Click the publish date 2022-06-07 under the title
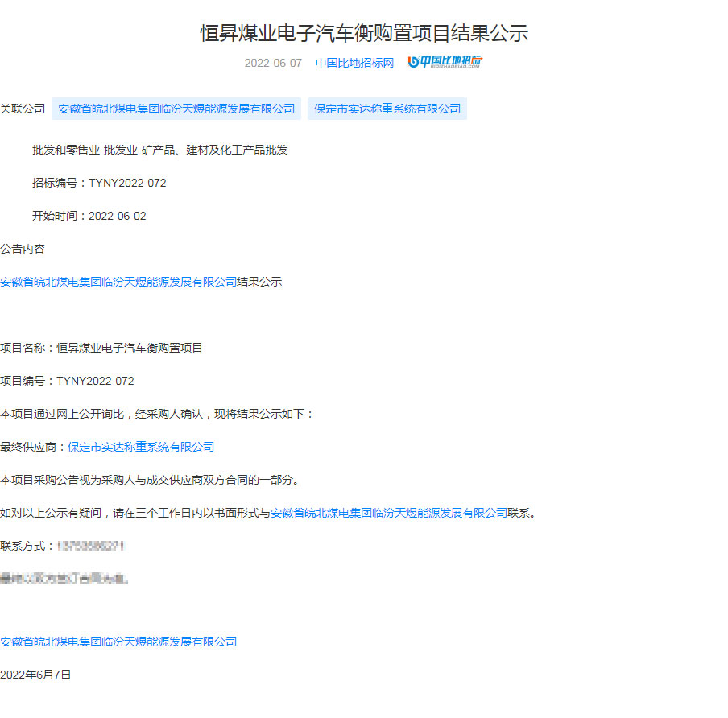This screenshot has height=718, width=728. pos(273,63)
